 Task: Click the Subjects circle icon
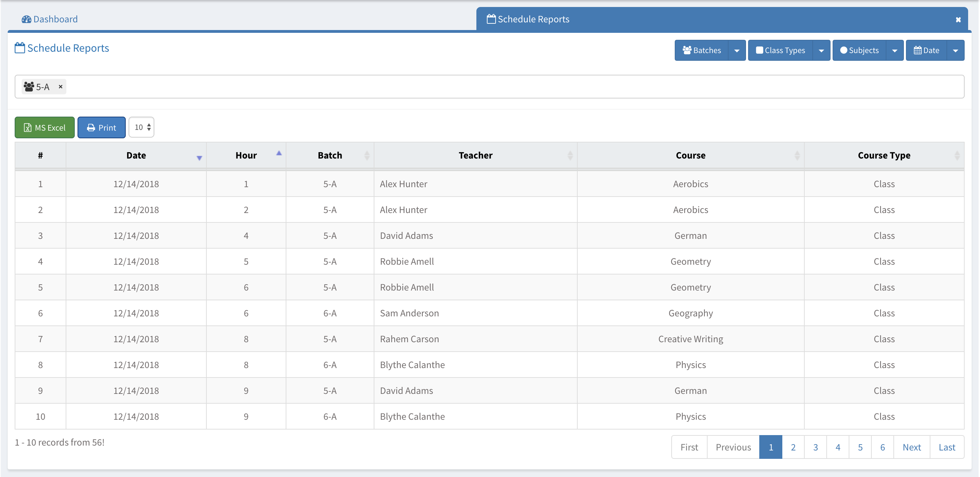point(843,50)
